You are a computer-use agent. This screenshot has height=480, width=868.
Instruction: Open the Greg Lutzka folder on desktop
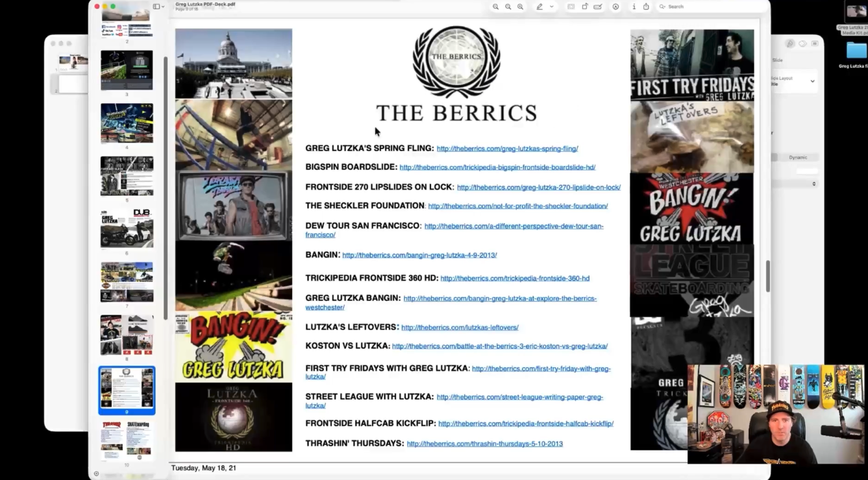[856, 51]
